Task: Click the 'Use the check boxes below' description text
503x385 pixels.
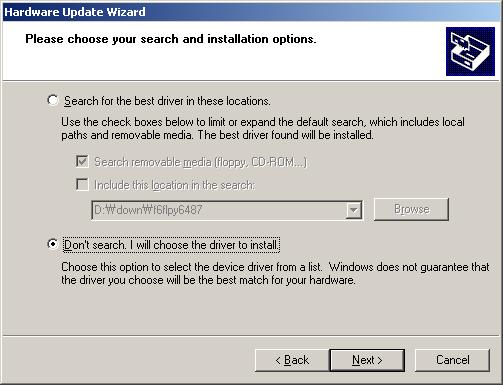Action: (x=263, y=128)
